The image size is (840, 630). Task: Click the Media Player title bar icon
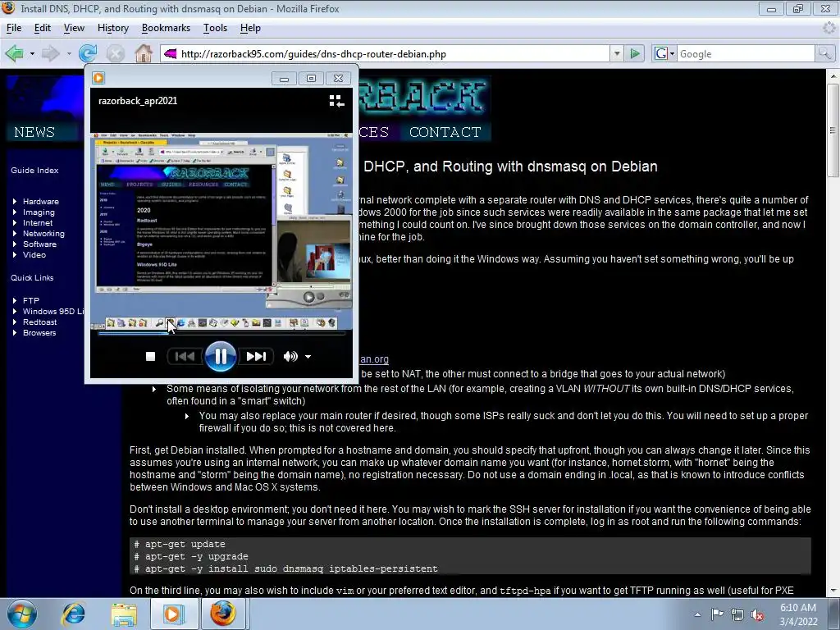click(98, 78)
